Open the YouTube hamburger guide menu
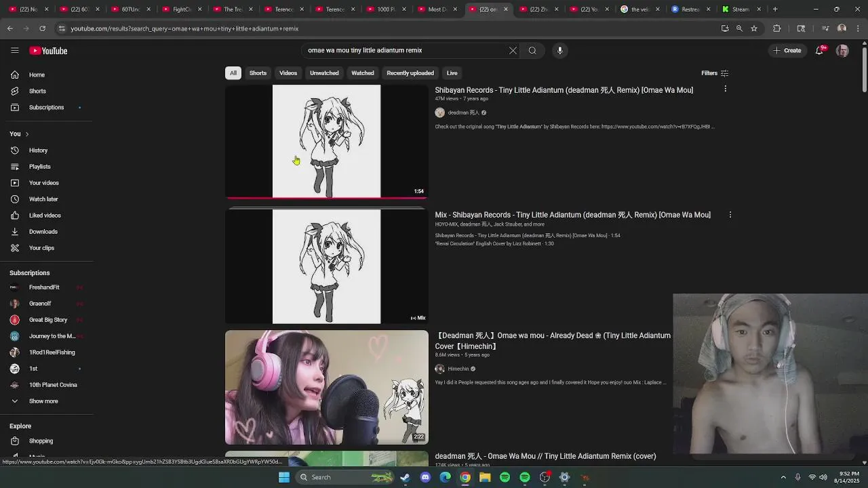Screen dimensions: 868x488 14,50
